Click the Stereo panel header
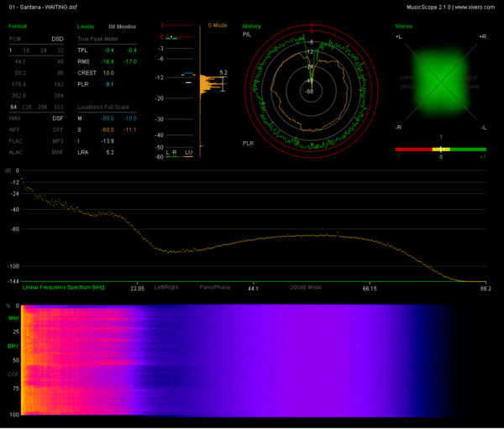 [404, 26]
